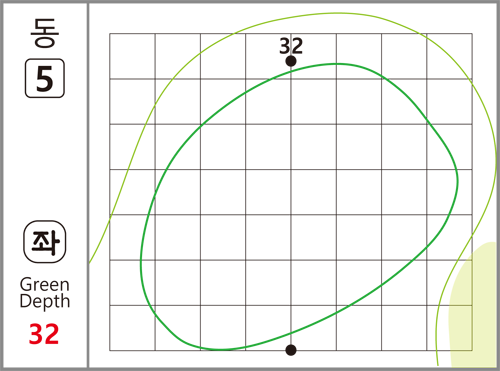
Task: Click the boxed number 5 hole badge
Action: click(45, 78)
